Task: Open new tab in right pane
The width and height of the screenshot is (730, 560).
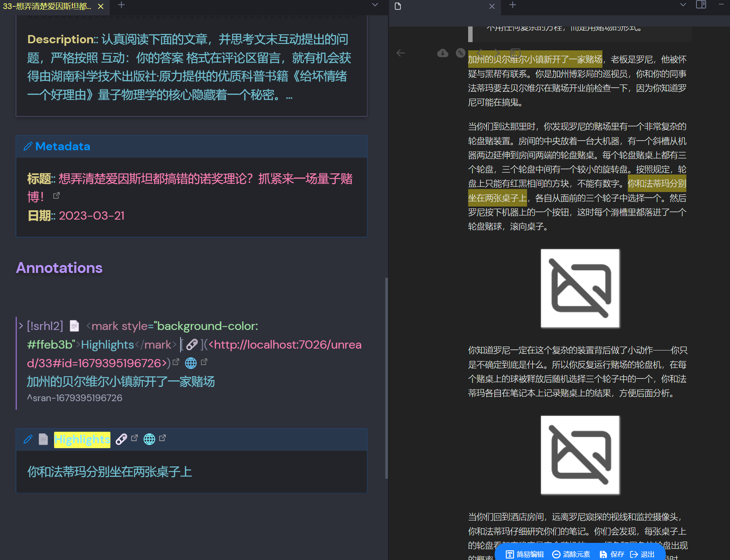Action: [513, 5]
